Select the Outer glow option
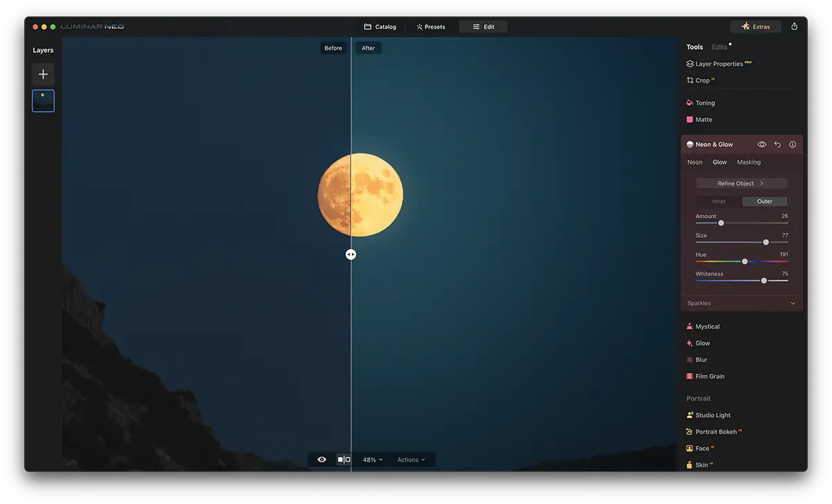832x504 pixels. (765, 202)
